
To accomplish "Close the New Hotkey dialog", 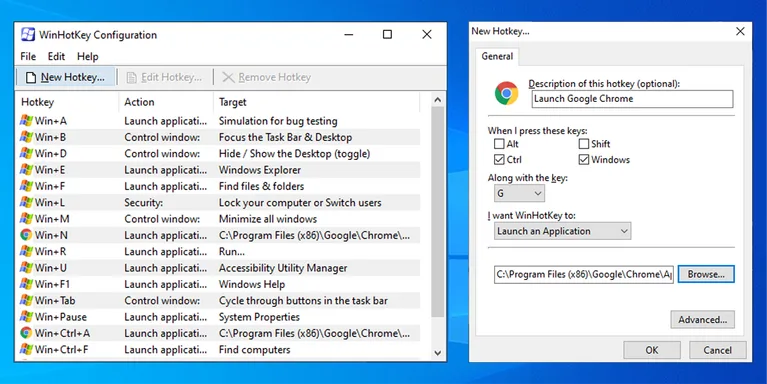I will pos(740,31).
